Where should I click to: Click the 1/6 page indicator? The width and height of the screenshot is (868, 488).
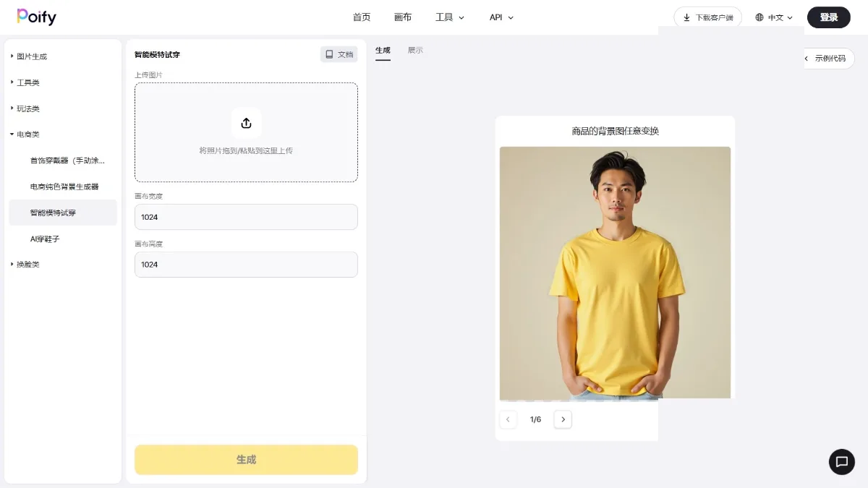coord(535,419)
